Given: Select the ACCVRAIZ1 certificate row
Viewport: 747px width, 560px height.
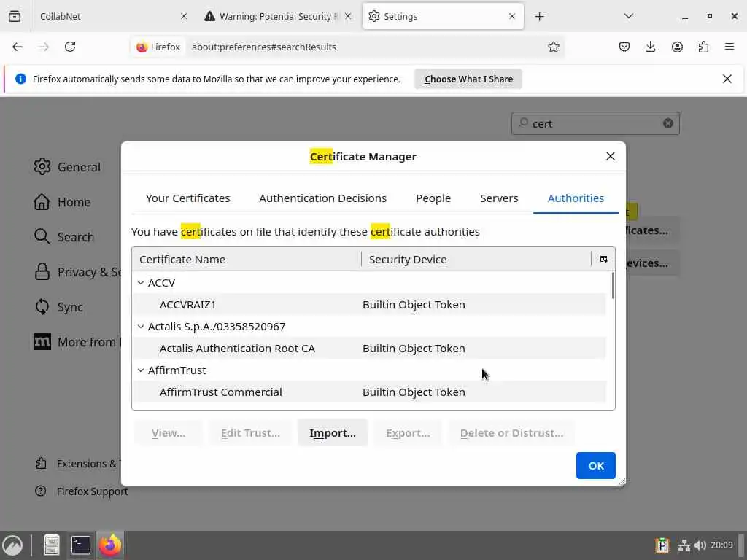Looking at the screenshot, I should point(369,305).
